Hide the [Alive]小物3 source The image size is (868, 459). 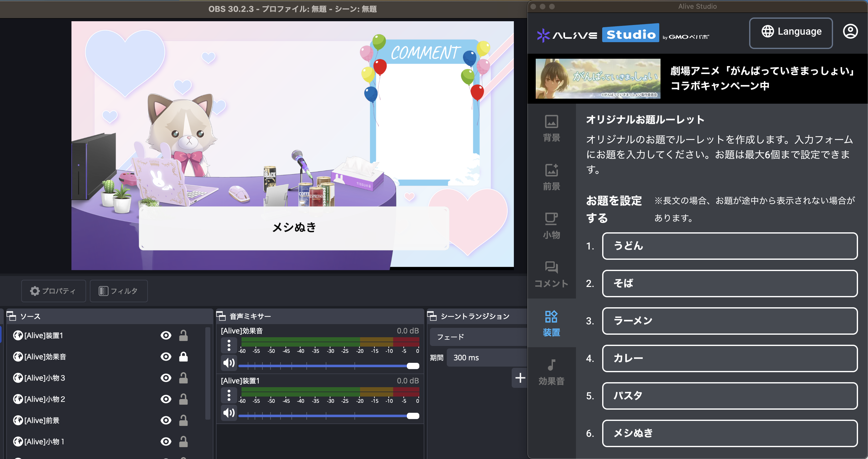166,378
